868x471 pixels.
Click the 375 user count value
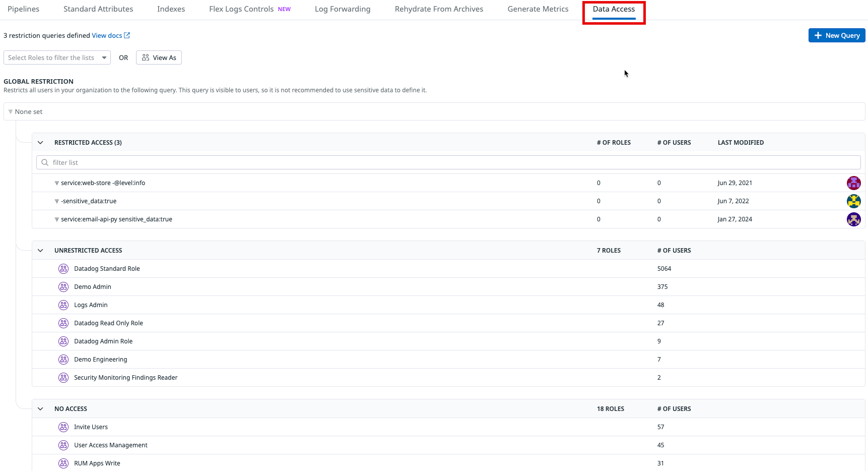pos(662,287)
